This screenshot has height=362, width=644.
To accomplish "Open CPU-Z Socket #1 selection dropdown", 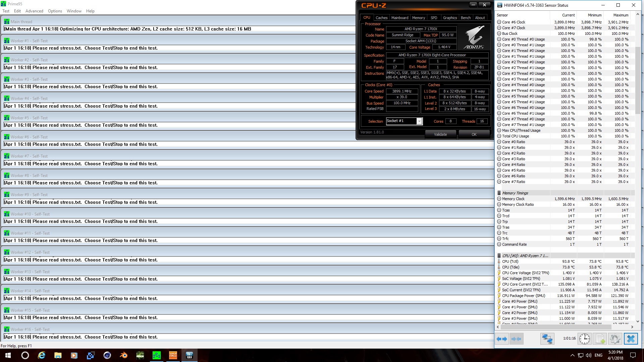I will coord(404,121).
